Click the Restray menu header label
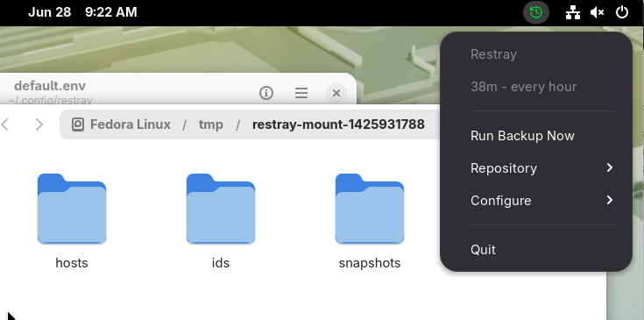 pyautogui.click(x=493, y=54)
